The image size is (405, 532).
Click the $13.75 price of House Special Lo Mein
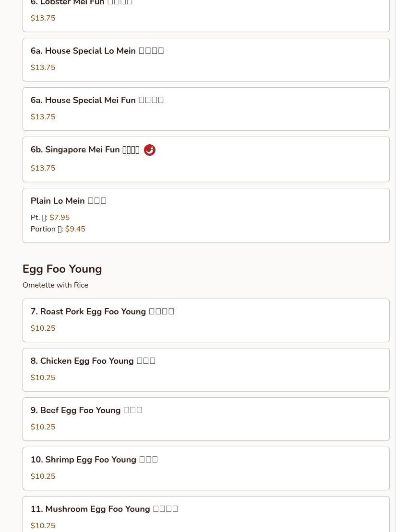coord(43,68)
